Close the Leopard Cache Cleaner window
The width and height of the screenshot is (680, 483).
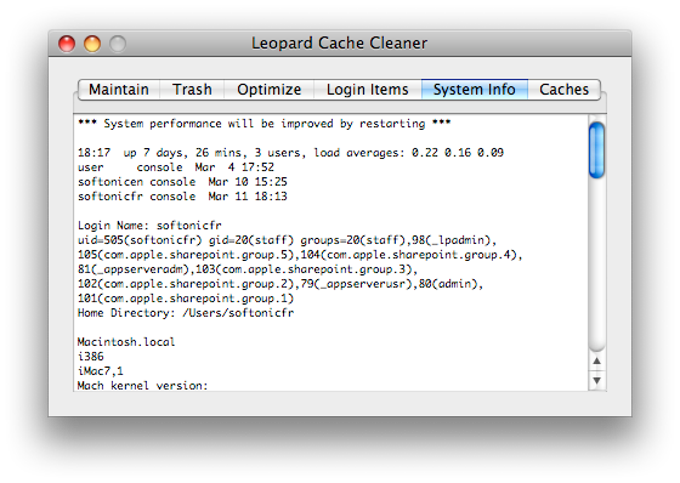pyautogui.click(x=67, y=44)
